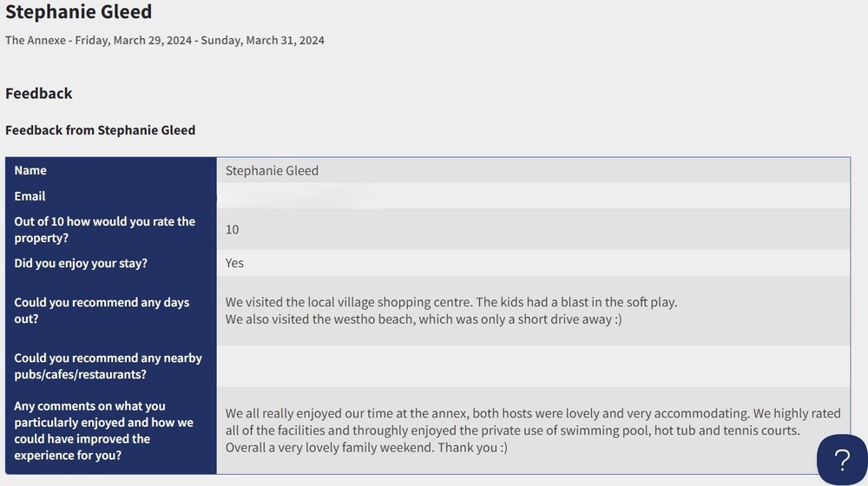This screenshot has width=868, height=486.
Task: Click the village shopping centre sentence
Action: (x=451, y=302)
